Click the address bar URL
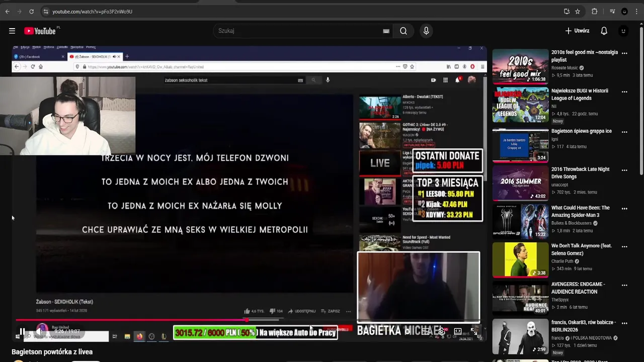 pos(92,11)
